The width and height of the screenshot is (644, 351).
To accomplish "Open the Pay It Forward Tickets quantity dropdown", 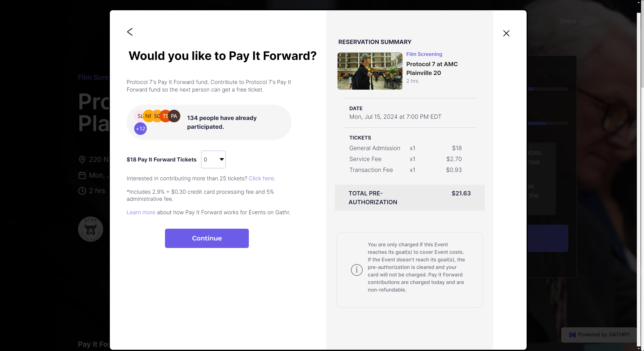I will pos(213,159).
